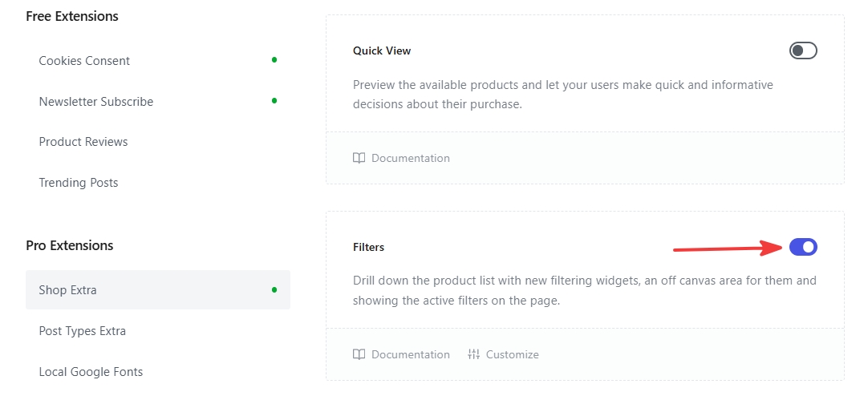Click green status dot for Shop Extra
The height and width of the screenshot is (396, 868).
tap(274, 290)
